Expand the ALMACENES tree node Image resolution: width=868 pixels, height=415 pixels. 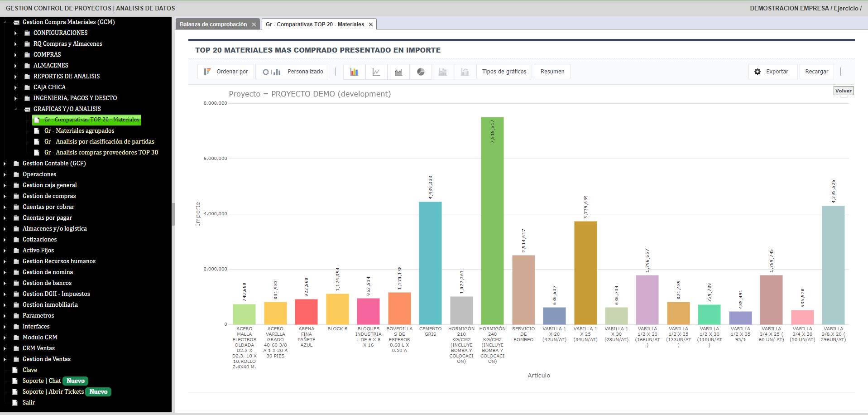coord(15,66)
